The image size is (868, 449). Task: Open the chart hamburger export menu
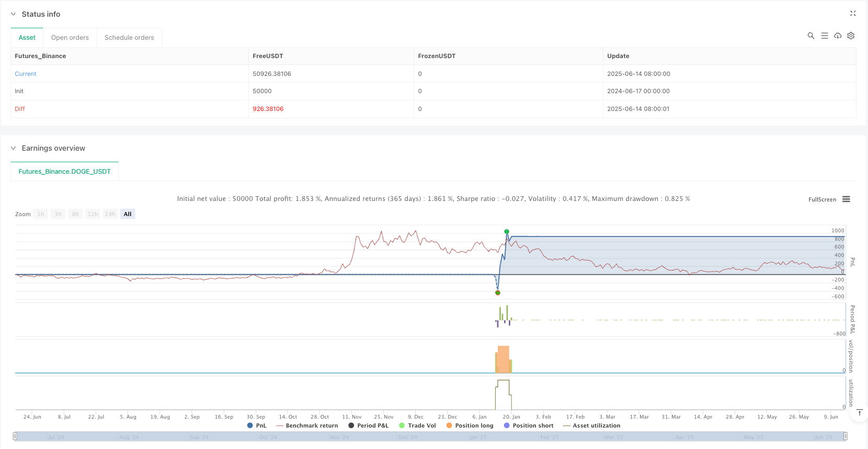846,199
